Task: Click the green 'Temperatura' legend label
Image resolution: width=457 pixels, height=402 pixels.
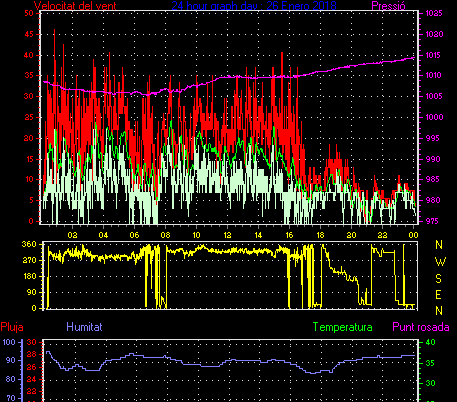Action: [343, 327]
